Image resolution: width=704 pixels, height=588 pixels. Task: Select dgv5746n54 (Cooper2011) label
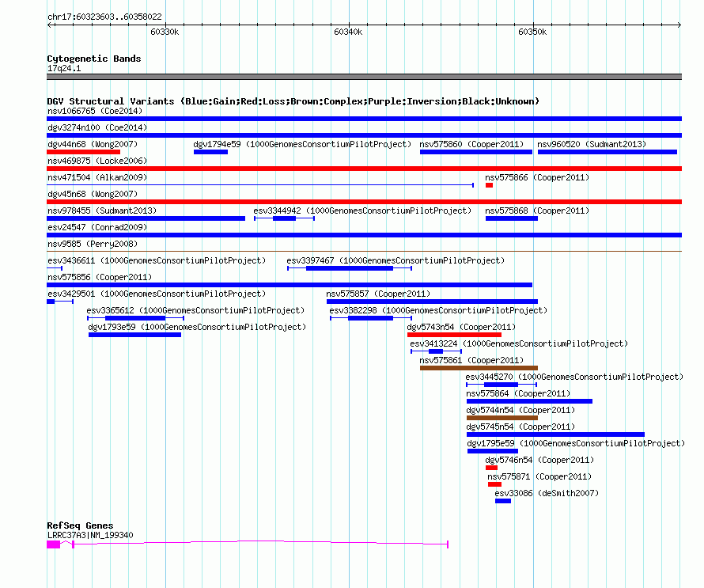click(539, 460)
